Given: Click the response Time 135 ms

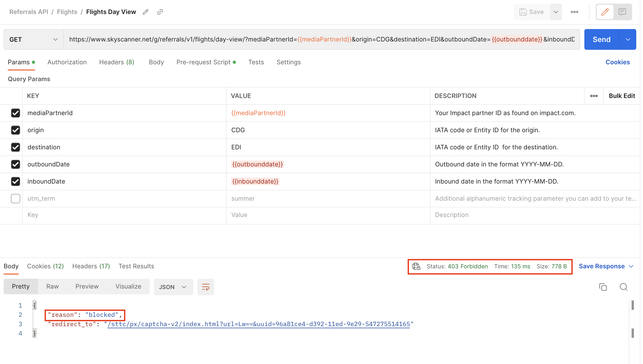Looking at the screenshot, I should point(512,266).
